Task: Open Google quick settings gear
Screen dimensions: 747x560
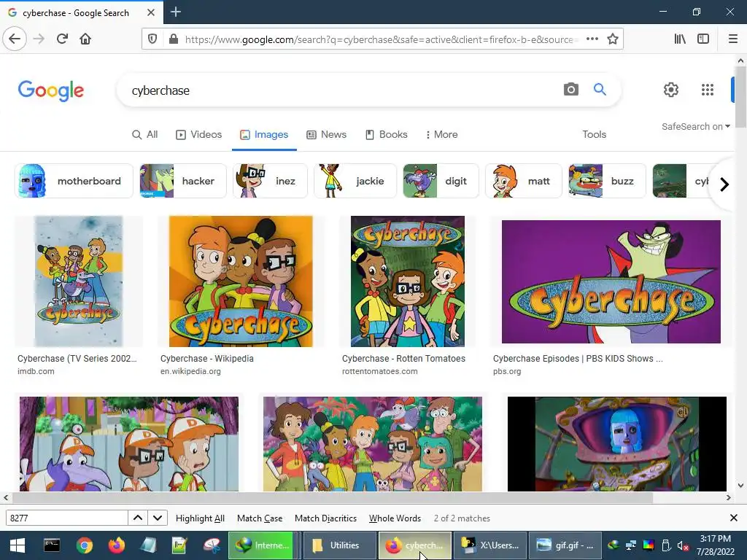Action: (671, 90)
